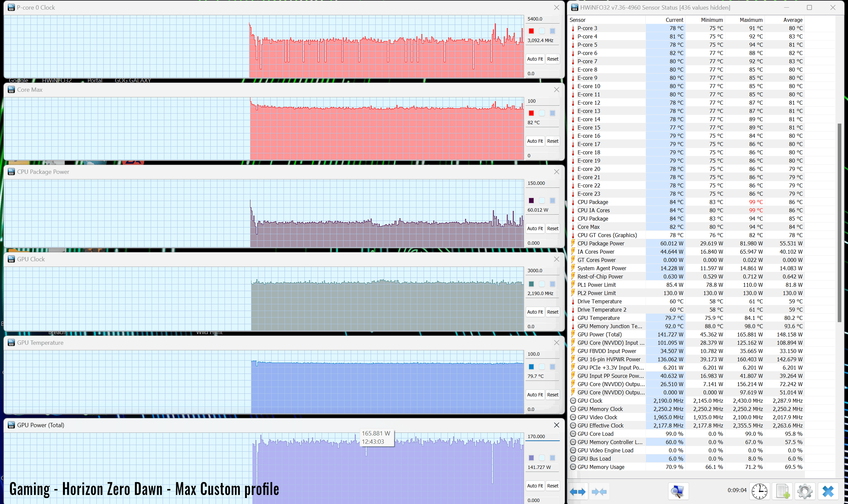Click the Maximum column header
Screen dimensions: 848x504
click(x=744, y=20)
